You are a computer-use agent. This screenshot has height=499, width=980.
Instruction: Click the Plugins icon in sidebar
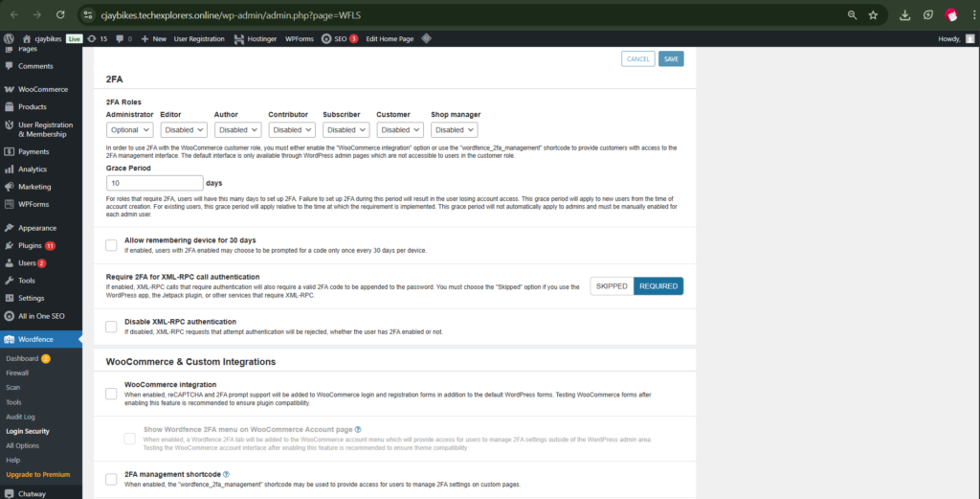[9, 245]
